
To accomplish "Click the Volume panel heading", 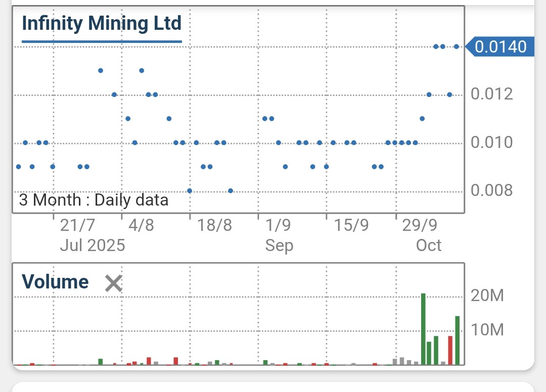I will pyautogui.click(x=55, y=282).
